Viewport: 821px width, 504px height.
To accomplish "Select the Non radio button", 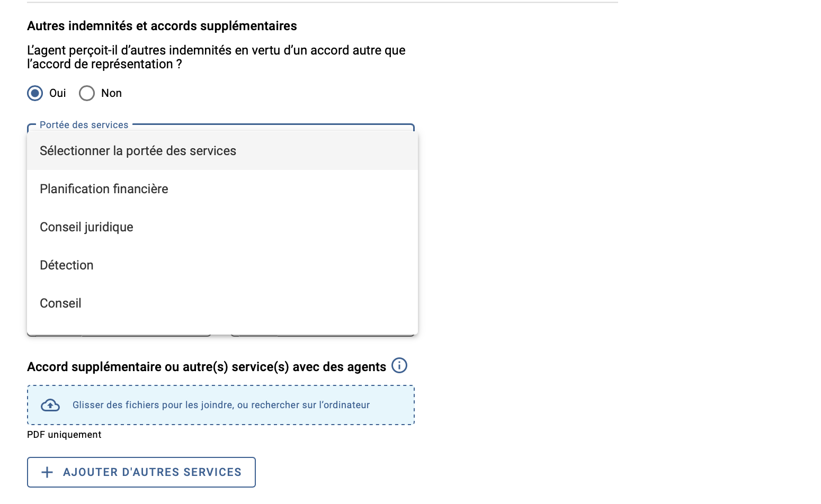I will click(87, 93).
